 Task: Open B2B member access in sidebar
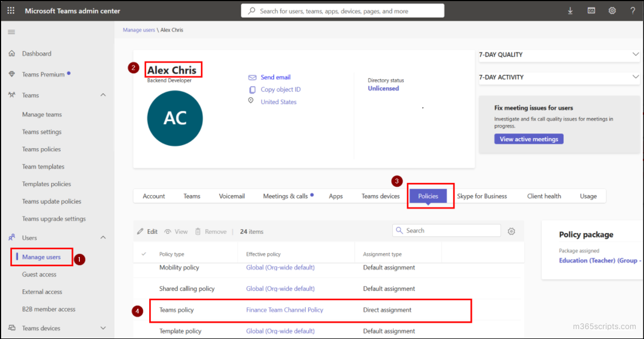pos(48,309)
